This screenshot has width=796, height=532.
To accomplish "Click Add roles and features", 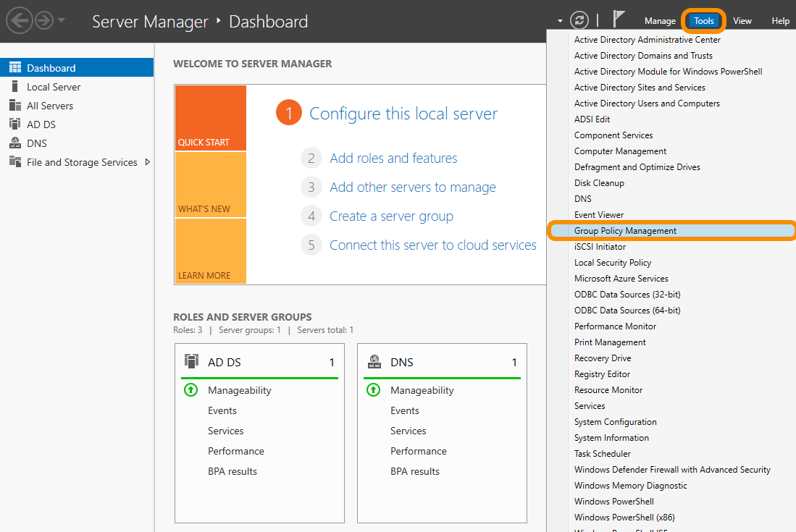I will 393,158.
